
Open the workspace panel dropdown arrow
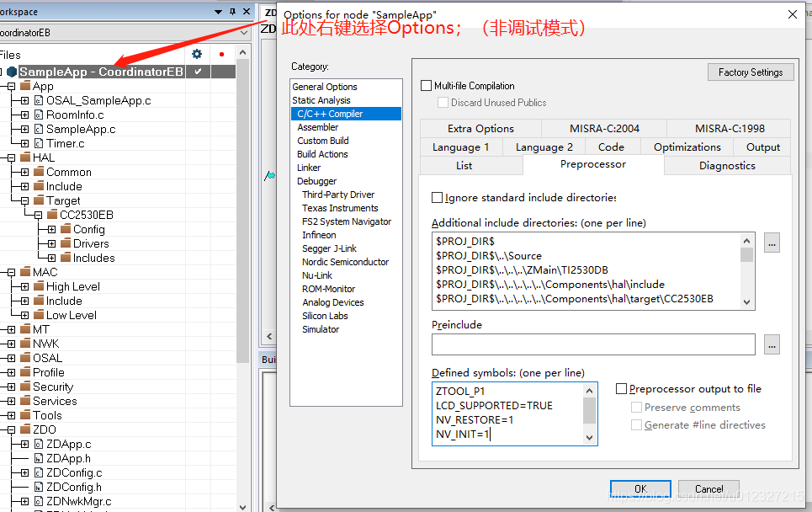click(219, 12)
